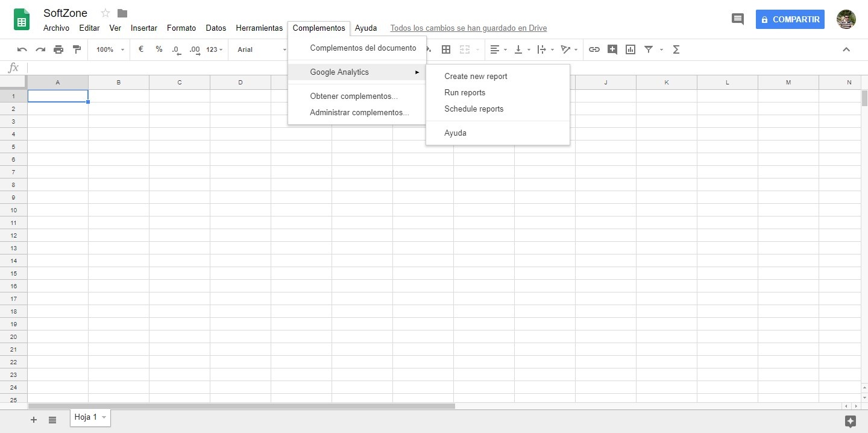Screen dimensions: 868x433
Task: Format as percent icon
Action: coord(159,49)
